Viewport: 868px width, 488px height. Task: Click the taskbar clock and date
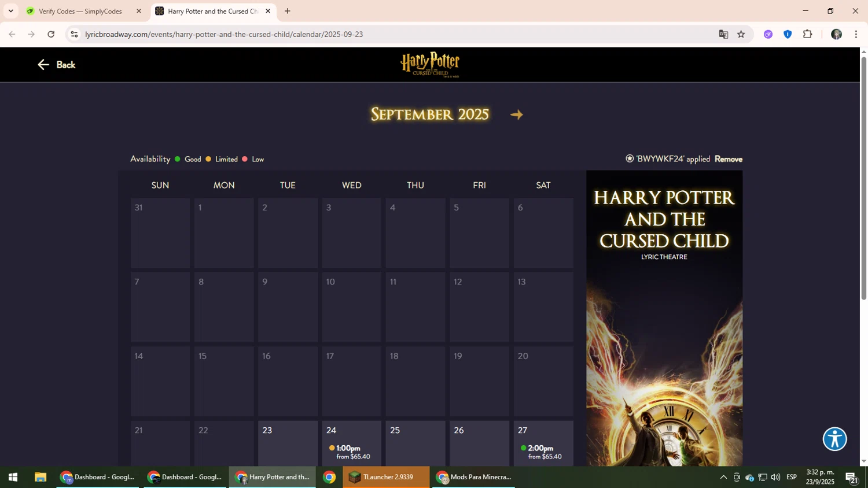[x=820, y=477]
